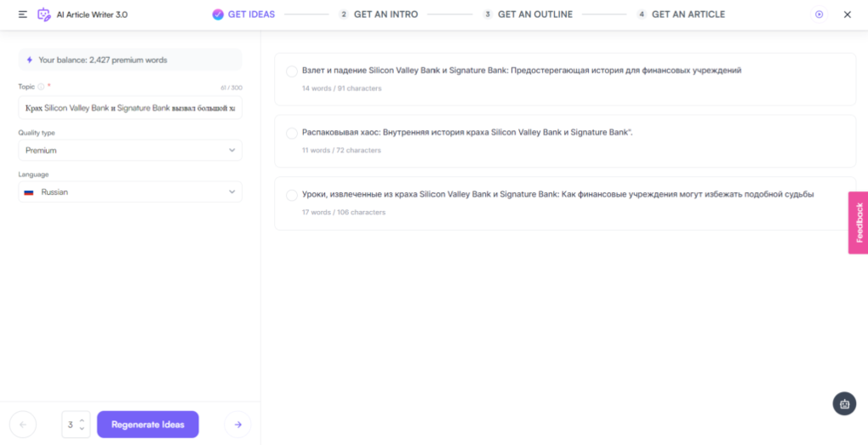Viewport: 868px width, 445px height.
Task: Select the idea starting with 'Уроки, извлеченные'
Action: [x=292, y=196]
